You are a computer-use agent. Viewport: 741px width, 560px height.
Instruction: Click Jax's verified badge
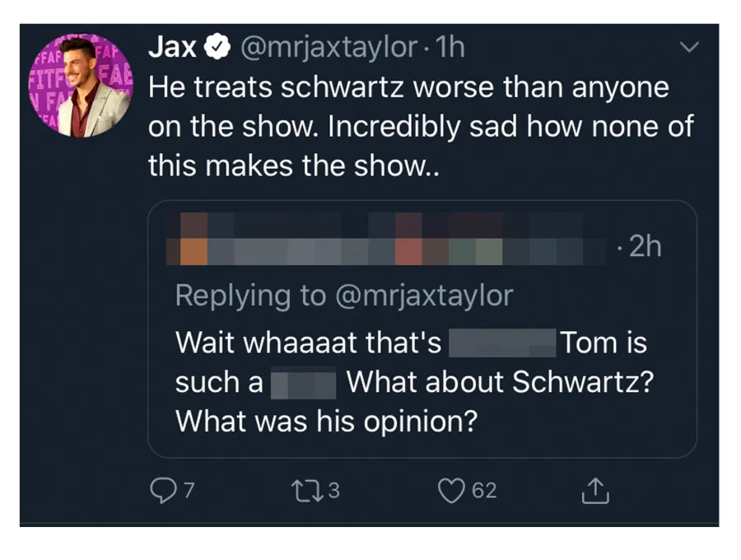pos(216,47)
